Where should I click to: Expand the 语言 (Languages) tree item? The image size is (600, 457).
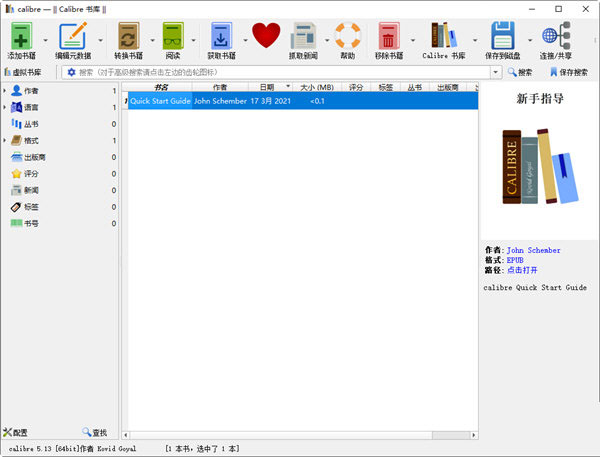click(5, 107)
